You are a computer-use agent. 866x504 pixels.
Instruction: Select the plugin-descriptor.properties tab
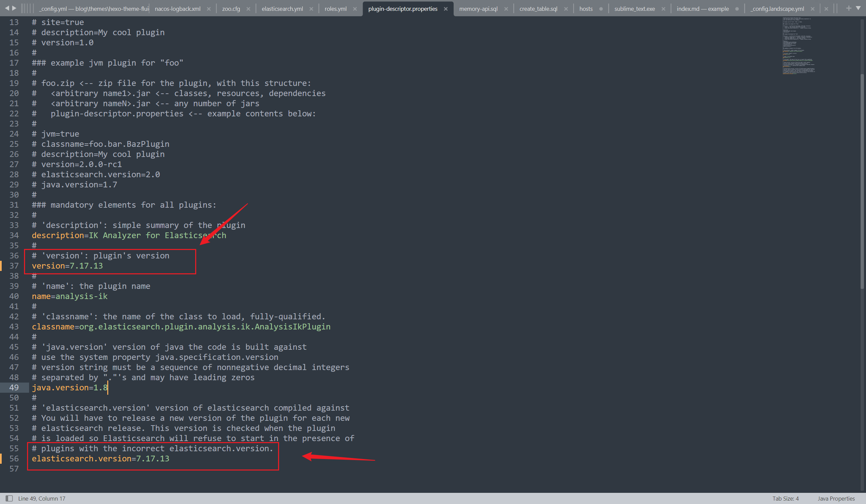(403, 8)
